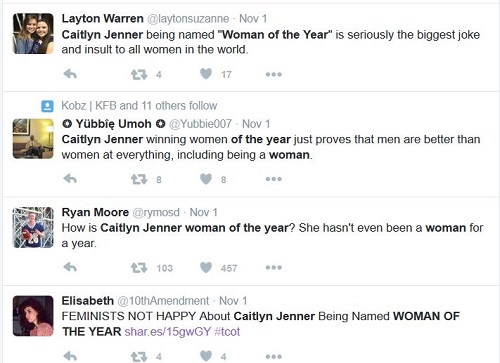Open more options on Layton Warren's tweet
Image resolution: width=500 pixels, height=363 pixels.
coord(274,74)
